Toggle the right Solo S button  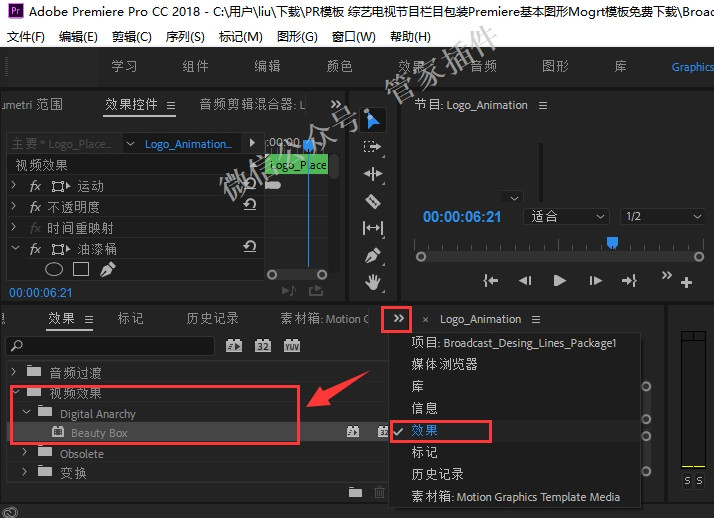[699, 481]
